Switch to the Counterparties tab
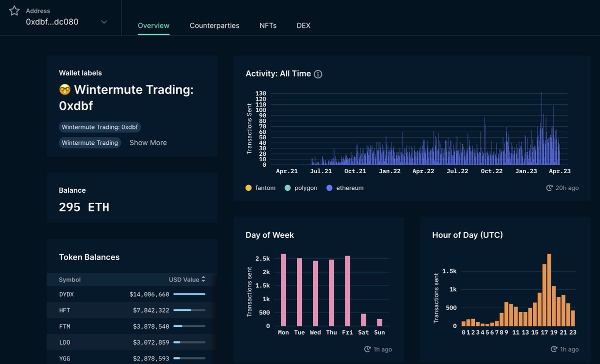Viewport: 600px width, 364px height. [x=214, y=25]
